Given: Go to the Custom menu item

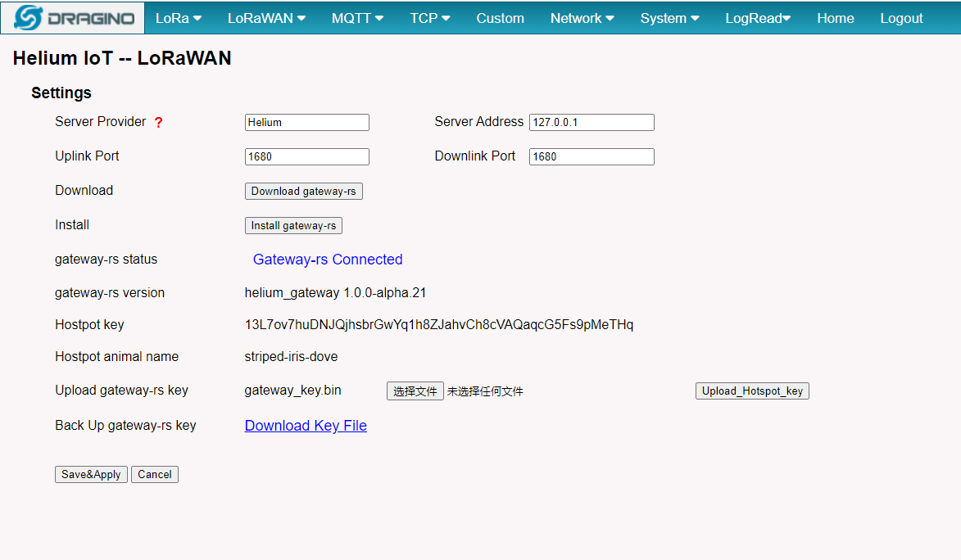Looking at the screenshot, I should click(500, 18).
